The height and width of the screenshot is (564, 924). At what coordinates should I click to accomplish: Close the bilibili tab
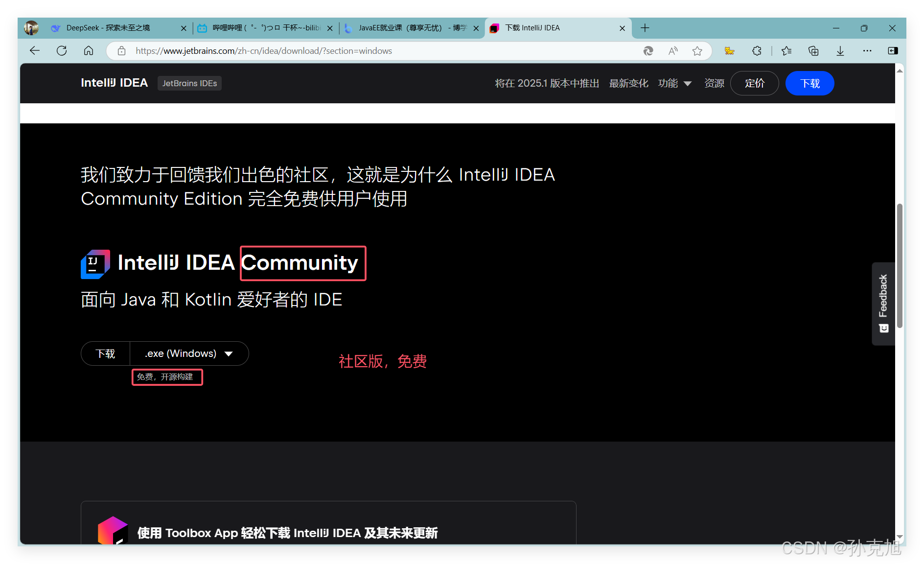coord(330,28)
